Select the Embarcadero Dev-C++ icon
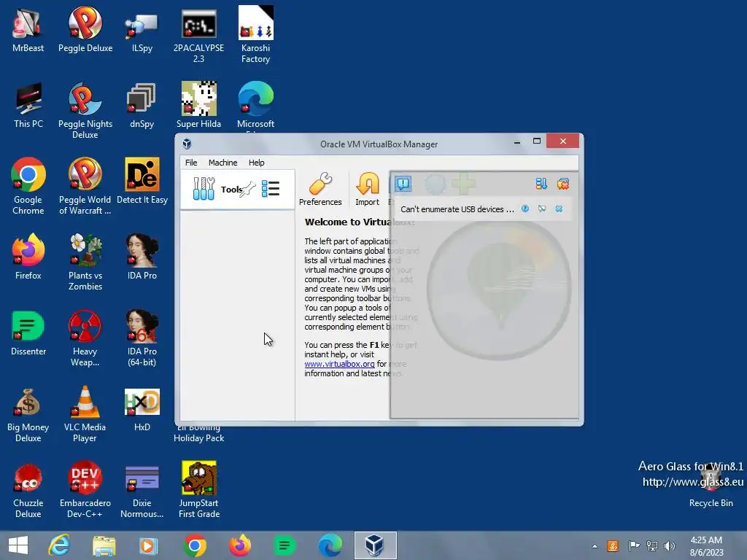Screen dimensions: 747x560 (85, 489)
